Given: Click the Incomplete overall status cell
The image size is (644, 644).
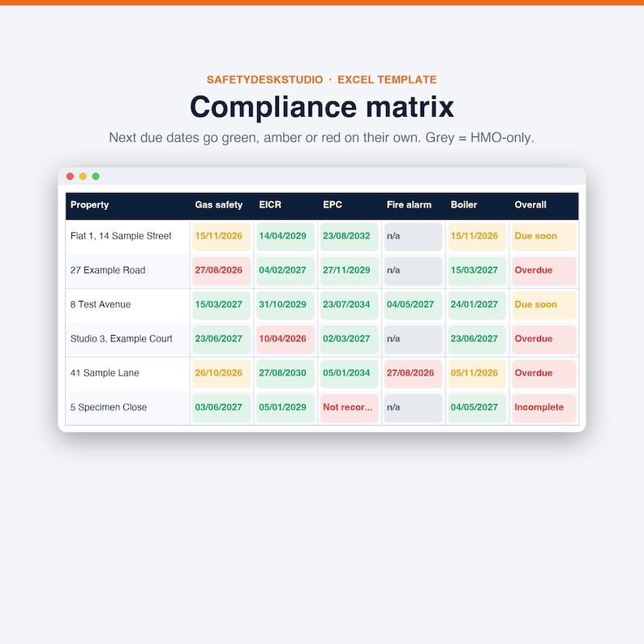Looking at the screenshot, I should coord(544,408).
